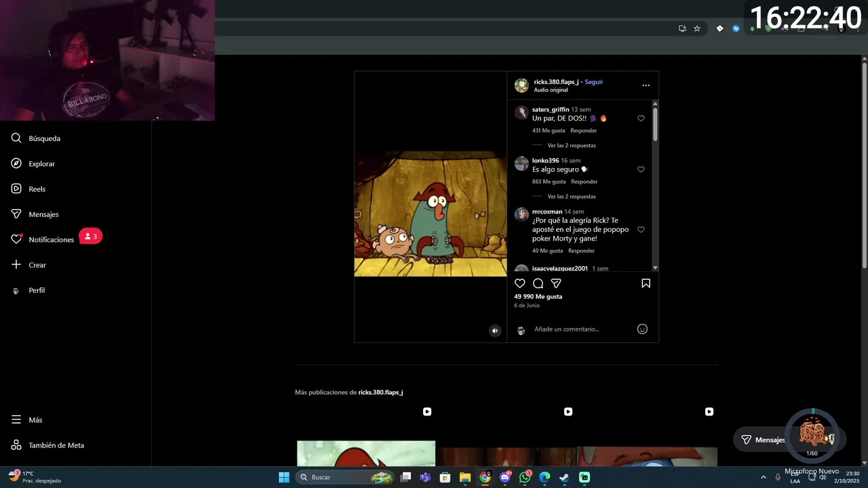Open Steam from taskbar
Screen dimensions: 868x488
point(564,477)
